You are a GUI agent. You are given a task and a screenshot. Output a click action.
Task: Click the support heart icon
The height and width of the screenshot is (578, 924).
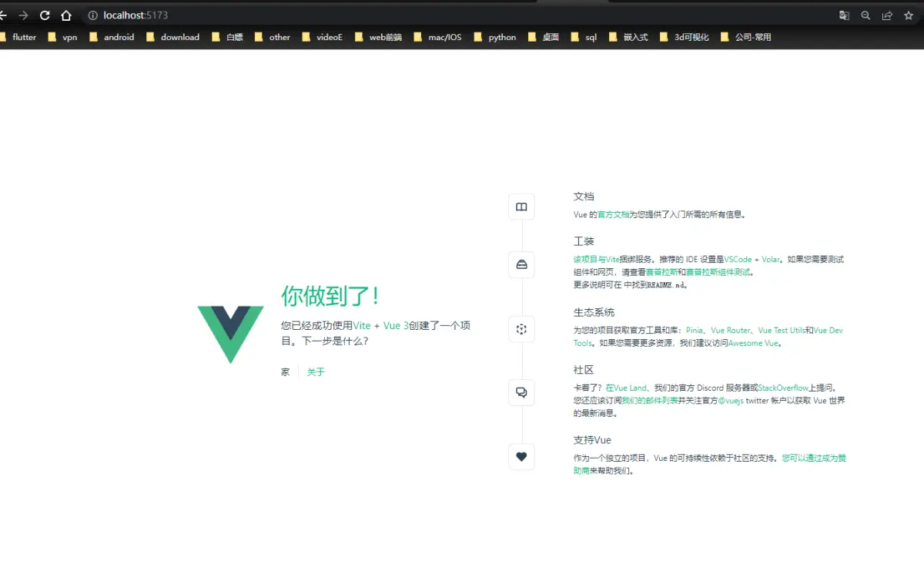click(x=521, y=456)
